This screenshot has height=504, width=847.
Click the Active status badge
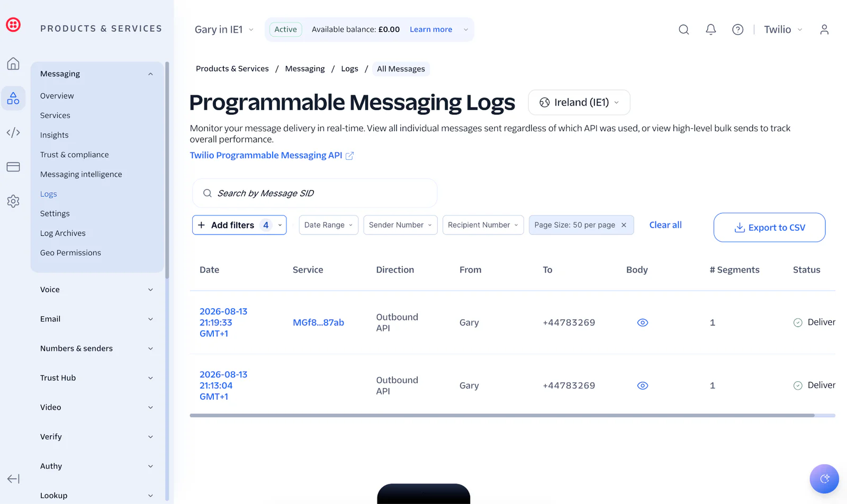tap(286, 30)
